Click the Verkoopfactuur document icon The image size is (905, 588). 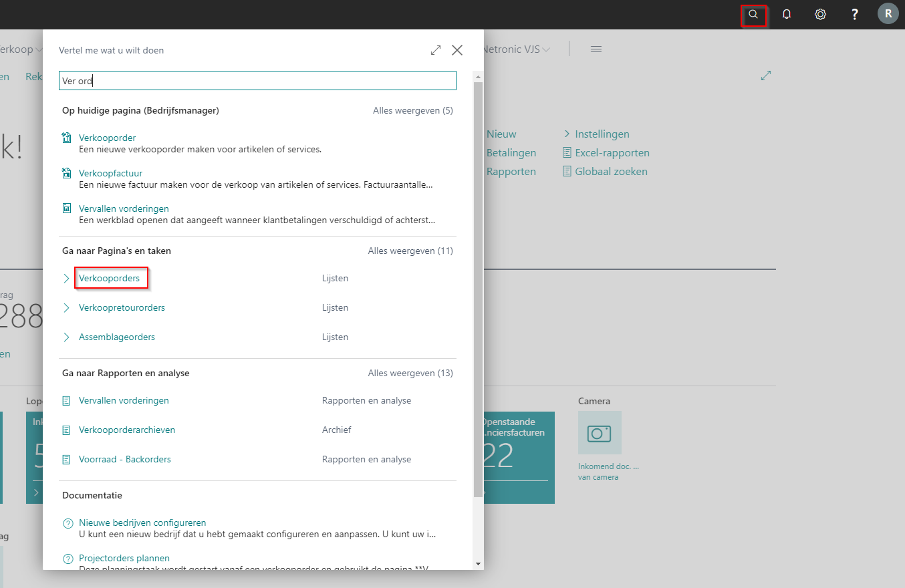(66, 174)
